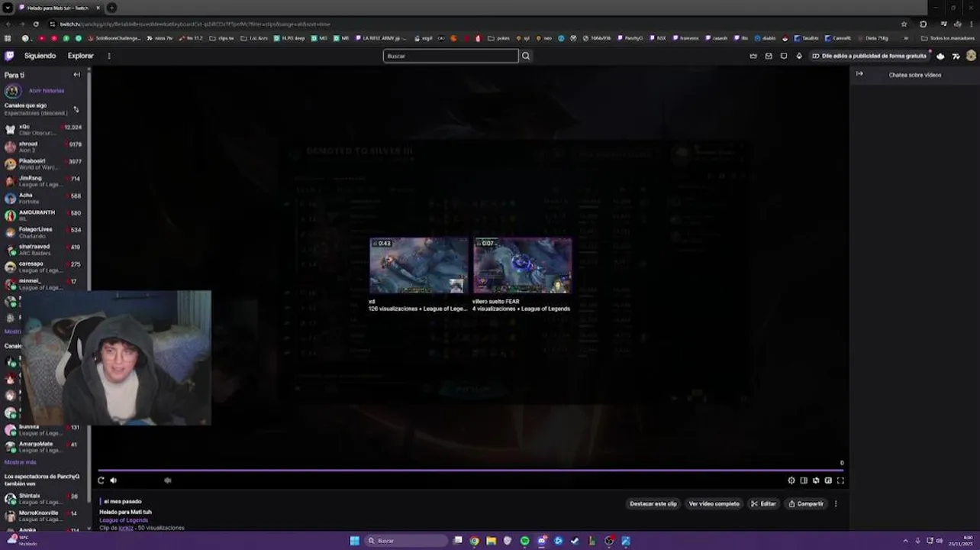Open caresapo channel in sidebar
Image resolution: width=980 pixels, height=550 pixels.
44,267
